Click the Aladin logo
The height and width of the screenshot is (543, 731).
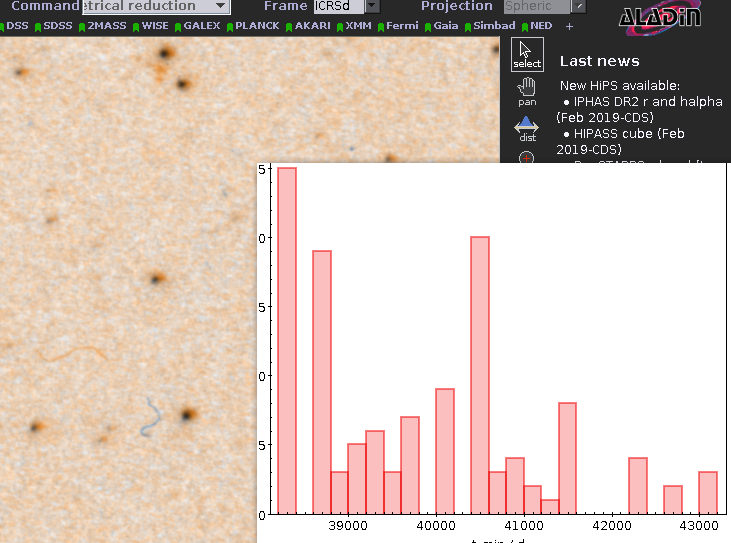pos(660,18)
